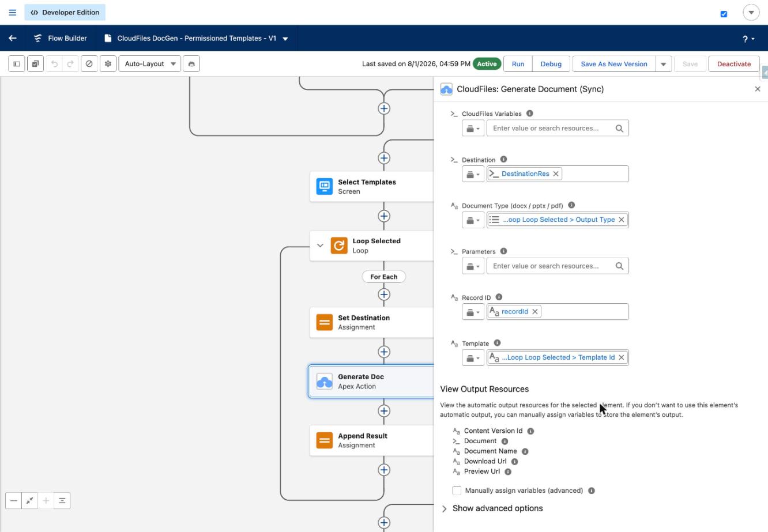Zoom out on the canvas
The width and height of the screenshot is (768, 532).
[x=14, y=500]
